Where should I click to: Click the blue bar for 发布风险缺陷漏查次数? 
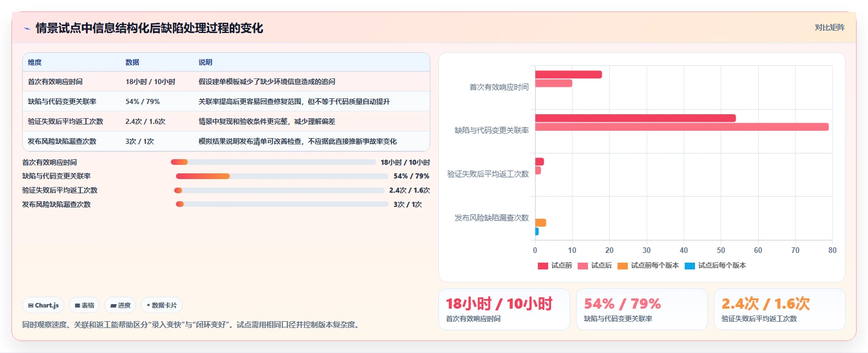tap(537, 231)
